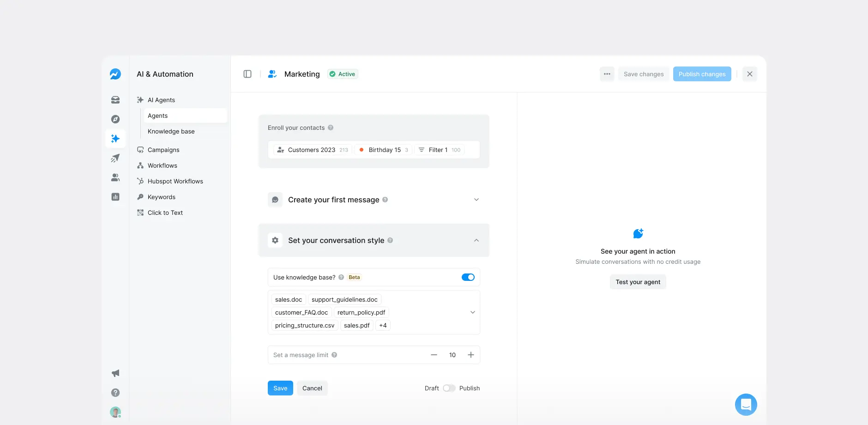Collapse the Set your conversation style section
The image size is (868, 425).
coord(476,240)
